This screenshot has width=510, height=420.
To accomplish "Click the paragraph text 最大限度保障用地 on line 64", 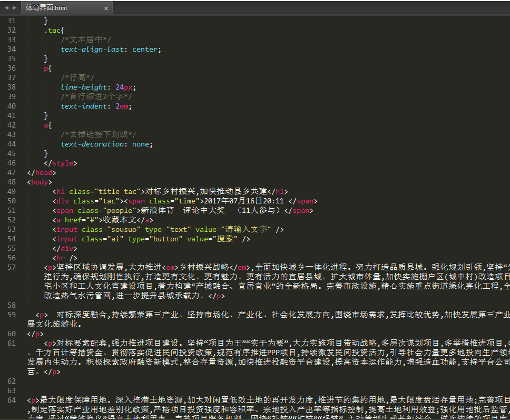I will pyautogui.click(x=73, y=400).
